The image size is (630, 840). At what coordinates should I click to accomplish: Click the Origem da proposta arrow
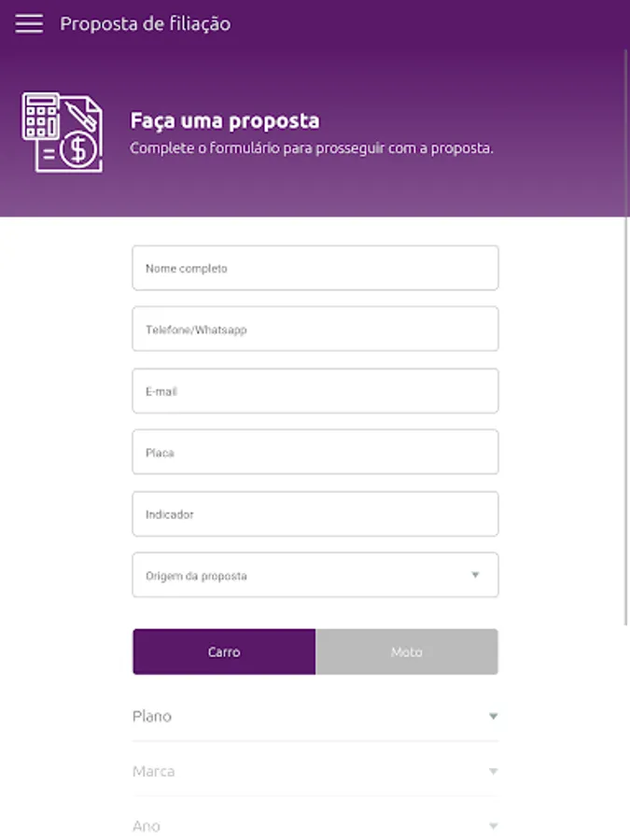click(x=475, y=575)
